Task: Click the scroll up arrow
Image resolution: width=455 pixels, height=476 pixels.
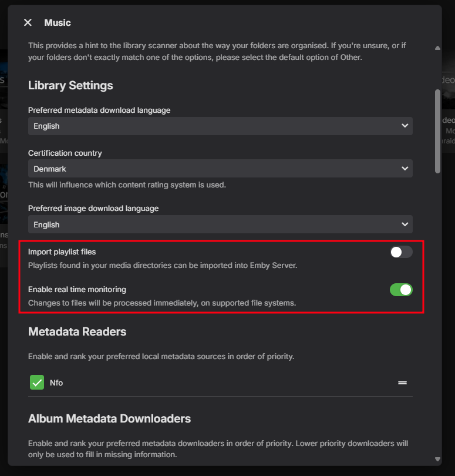Action: point(437,48)
